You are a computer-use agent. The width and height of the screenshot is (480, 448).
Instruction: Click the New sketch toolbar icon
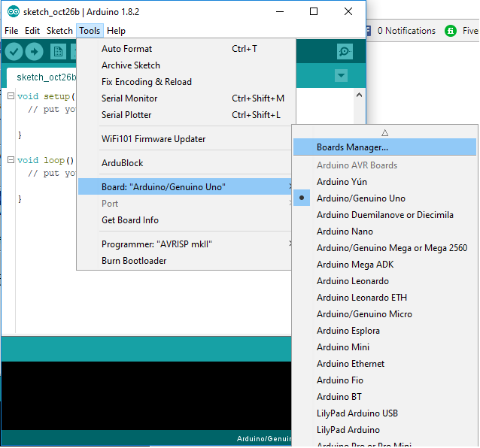click(x=58, y=52)
